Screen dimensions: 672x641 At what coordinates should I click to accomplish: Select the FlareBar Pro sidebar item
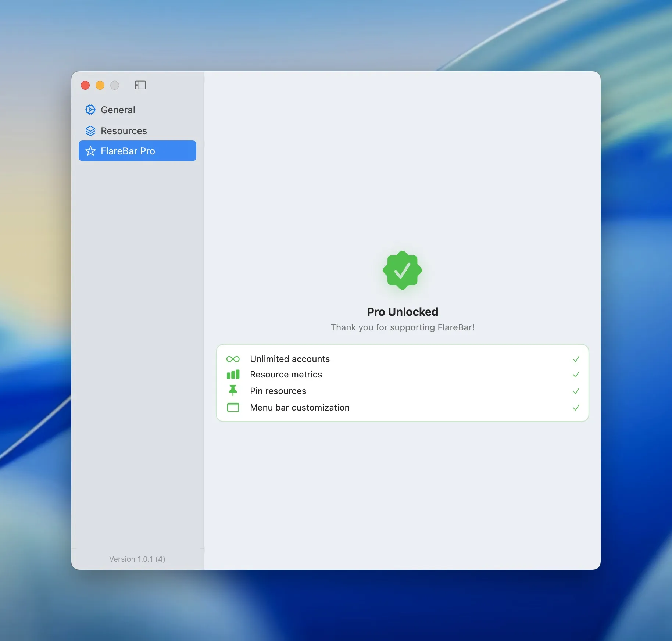[x=137, y=151]
